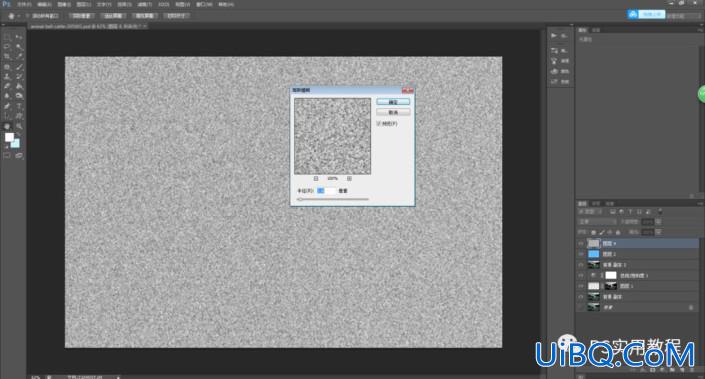Image resolution: width=705 pixels, height=379 pixels.
Task: Open the File menu next to the Ps logo
Action: [x=24, y=4]
